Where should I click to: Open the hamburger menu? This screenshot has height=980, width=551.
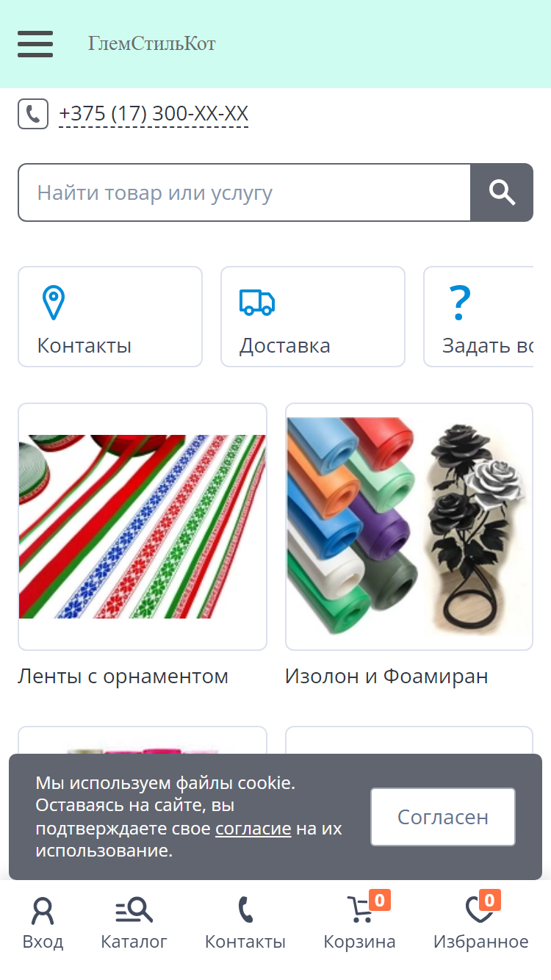[35, 44]
